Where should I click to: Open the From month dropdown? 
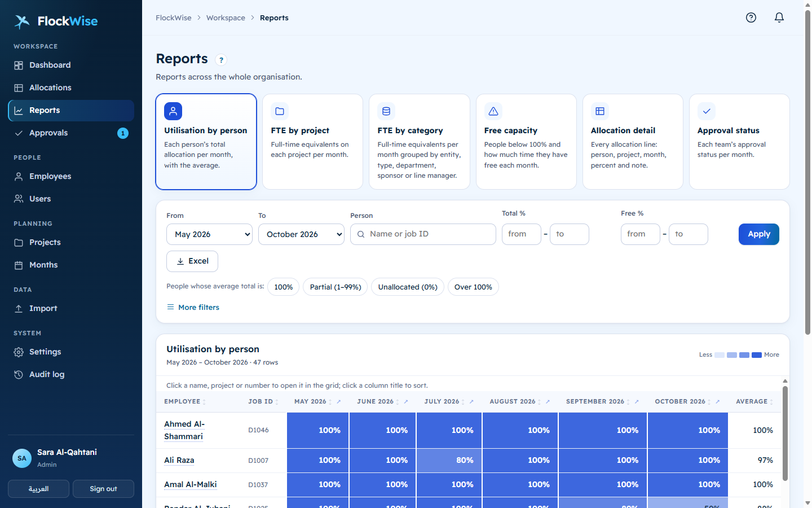(209, 234)
